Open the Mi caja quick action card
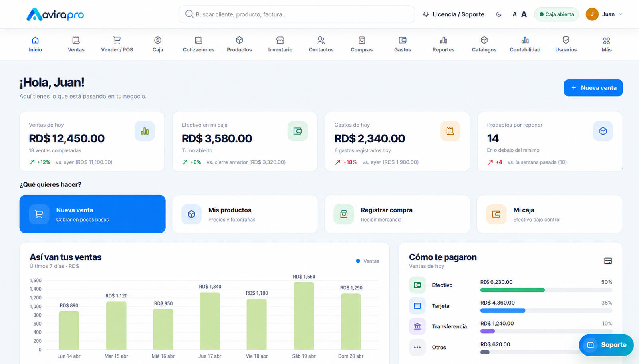The width and height of the screenshot is (639, 364). tap(550, 214)
